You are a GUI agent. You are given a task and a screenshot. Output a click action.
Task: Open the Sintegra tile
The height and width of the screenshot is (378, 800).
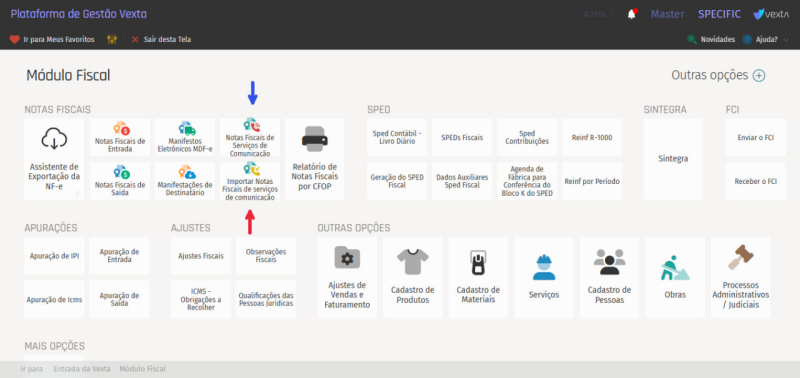click(673, 159)
